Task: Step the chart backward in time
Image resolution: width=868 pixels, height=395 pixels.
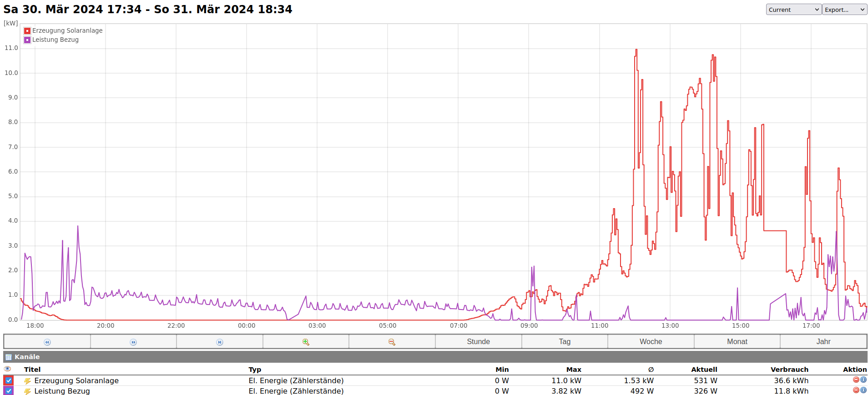Action: pyautogui.click(x=47, y=342)
